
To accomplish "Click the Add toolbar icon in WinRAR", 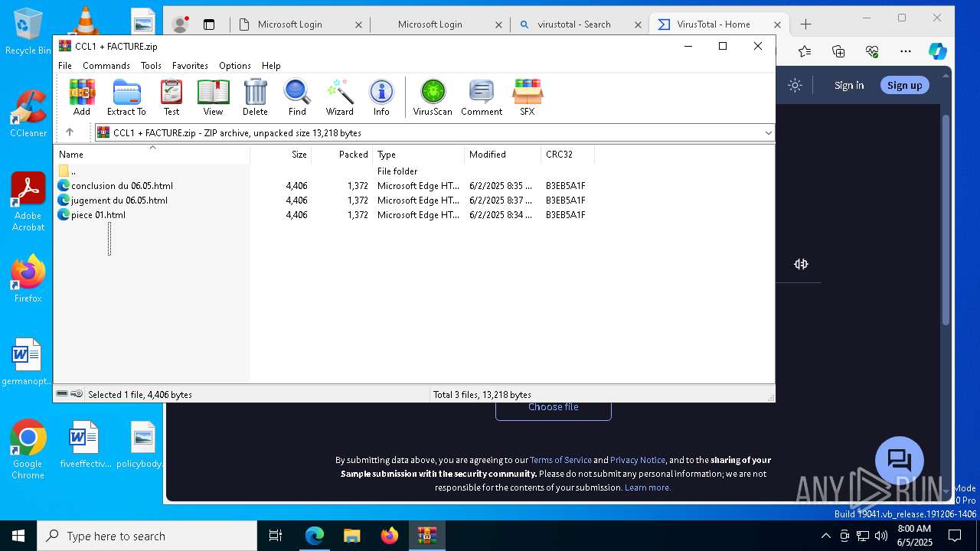I will point(82,97).
